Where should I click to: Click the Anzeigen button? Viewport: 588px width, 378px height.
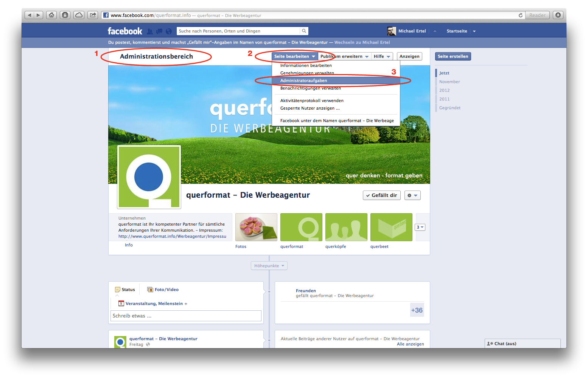pyautogui.click(x=409, y=56)
